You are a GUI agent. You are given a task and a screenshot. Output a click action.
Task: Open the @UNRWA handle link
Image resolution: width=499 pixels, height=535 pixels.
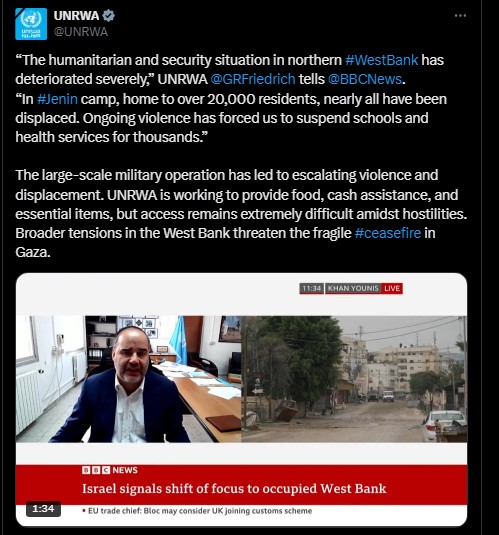[x=81, y=32]
